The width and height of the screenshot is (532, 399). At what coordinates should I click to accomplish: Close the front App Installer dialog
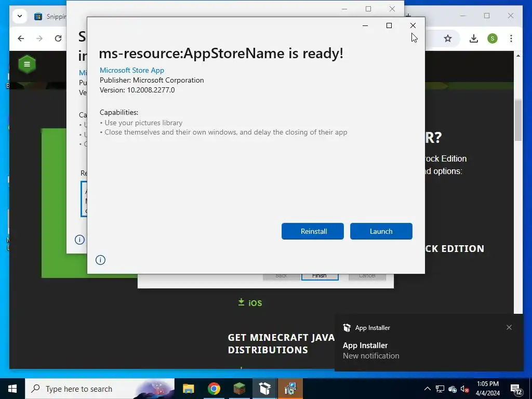(x=413, y=25)
